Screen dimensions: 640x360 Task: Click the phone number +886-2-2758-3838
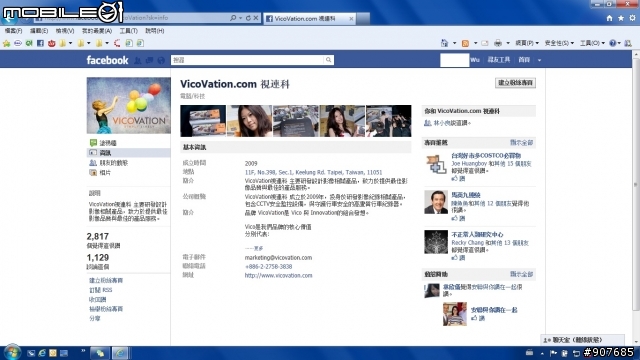268,267
